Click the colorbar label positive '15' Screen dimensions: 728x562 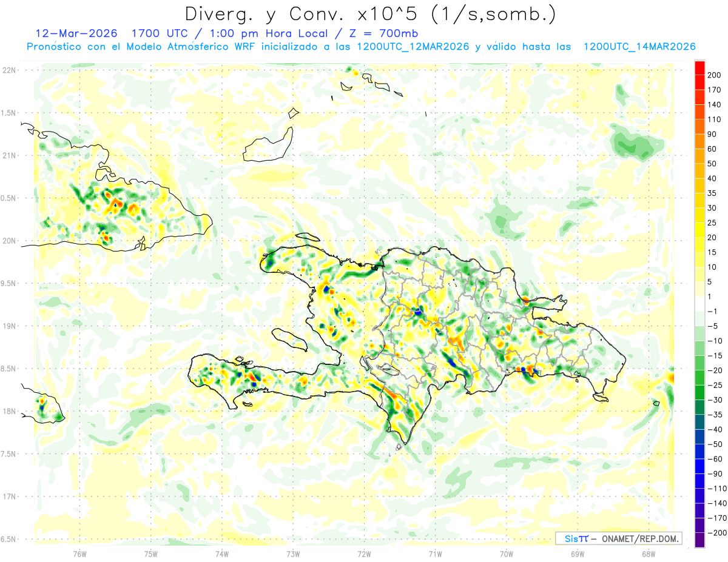(713, 252)
